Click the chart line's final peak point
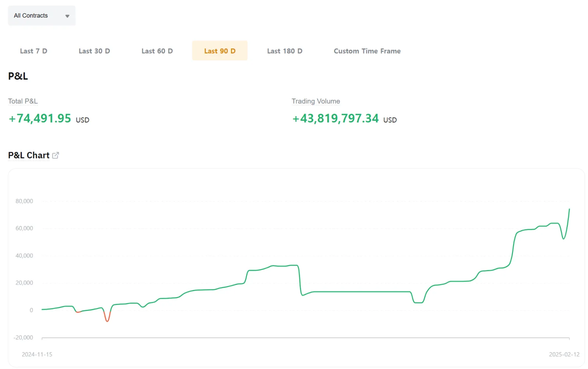This screenshot has width=588, height=369. point(569,209)
